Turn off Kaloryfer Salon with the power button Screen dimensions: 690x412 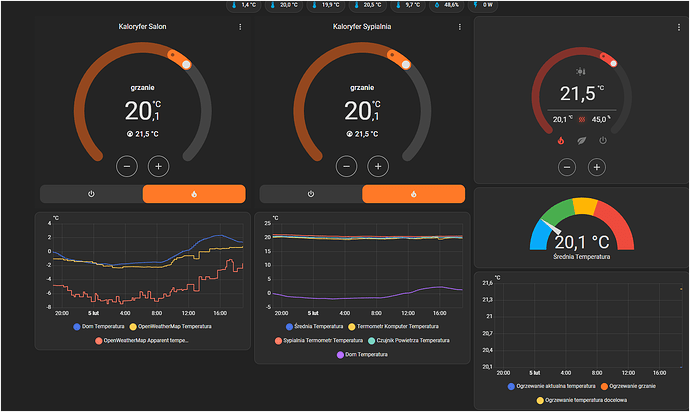click(91, 193)
